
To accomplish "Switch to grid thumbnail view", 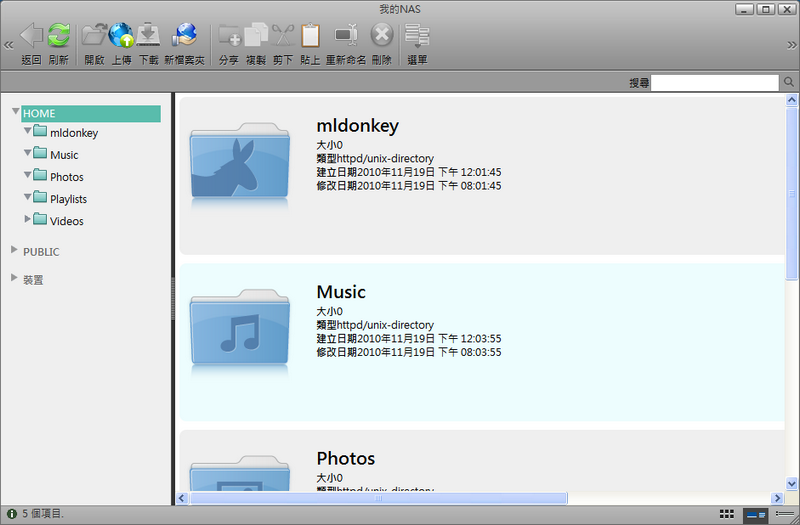I will [727, 514].
